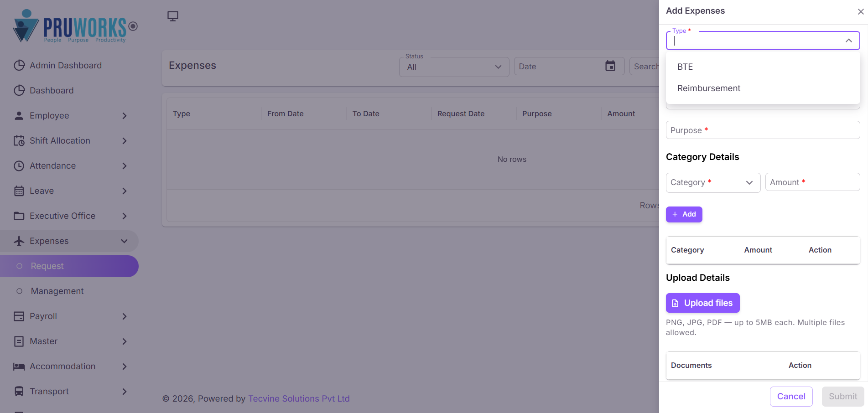
Task: Open the Status filter dropdown
Action: click(454, 67)
